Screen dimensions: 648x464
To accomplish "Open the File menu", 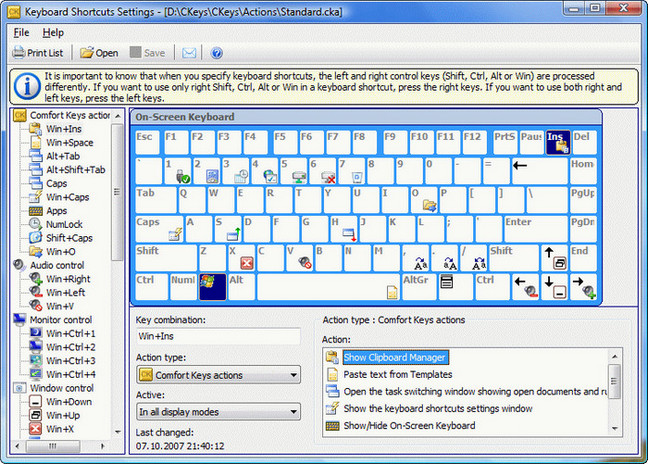I will click(x=22, y=33).
